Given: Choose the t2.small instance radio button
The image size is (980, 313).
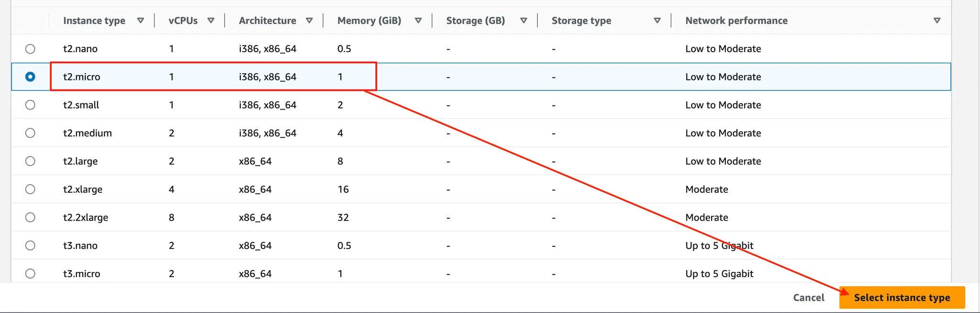Looking at the screenshot, I should (x=30, y=105).
